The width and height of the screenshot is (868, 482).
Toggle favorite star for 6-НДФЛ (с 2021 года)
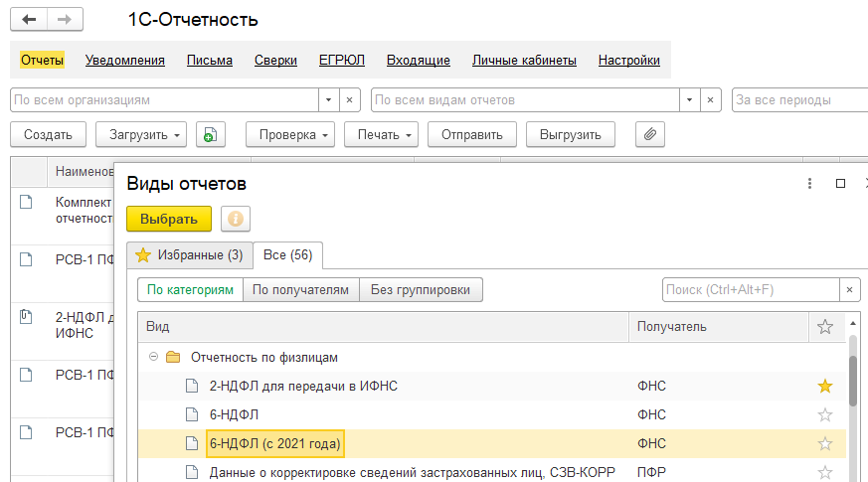(x=825, y=444)
